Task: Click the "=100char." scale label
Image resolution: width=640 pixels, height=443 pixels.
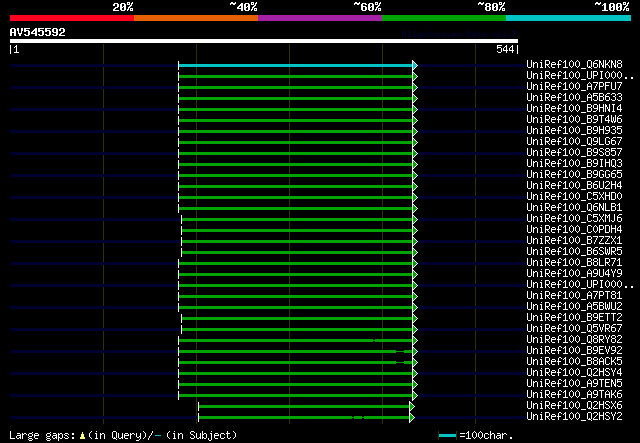Action: coord(486,435)
